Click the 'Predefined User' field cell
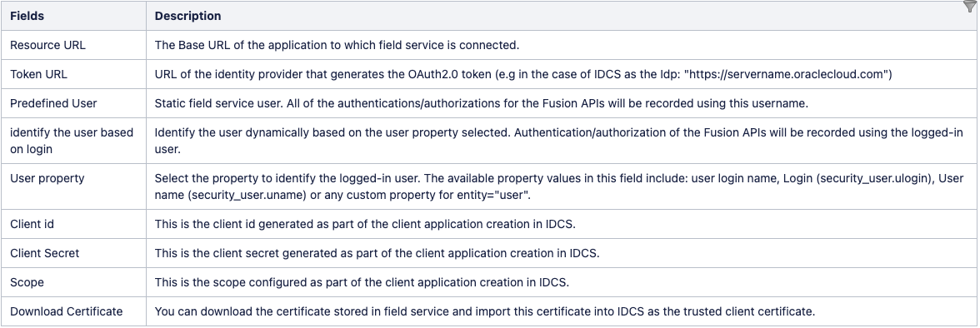The width and height of the screenshot is (980, 328). [73, 103]
